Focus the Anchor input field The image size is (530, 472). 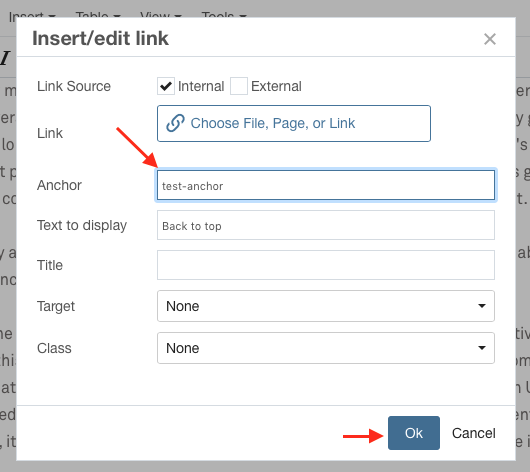(x=326, y=185)
